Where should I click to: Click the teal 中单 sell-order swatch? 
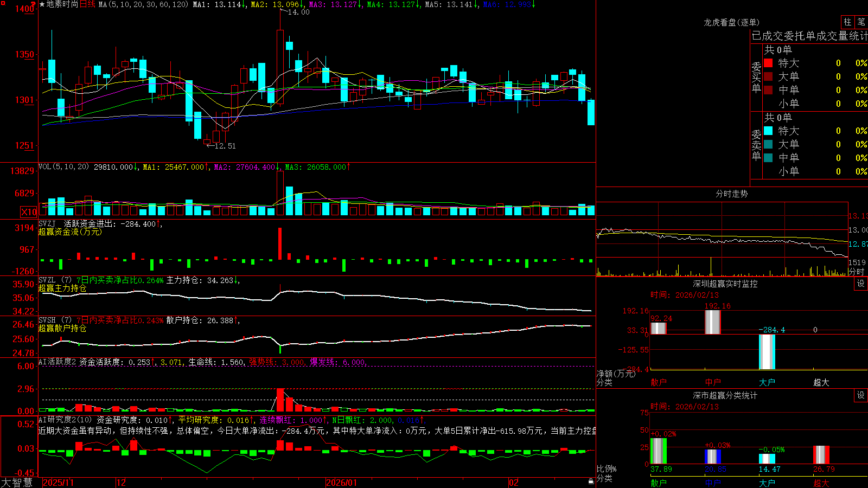768,158
